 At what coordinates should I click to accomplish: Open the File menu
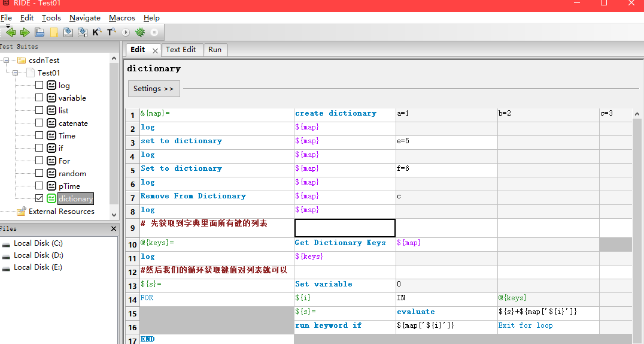(6, 18)
